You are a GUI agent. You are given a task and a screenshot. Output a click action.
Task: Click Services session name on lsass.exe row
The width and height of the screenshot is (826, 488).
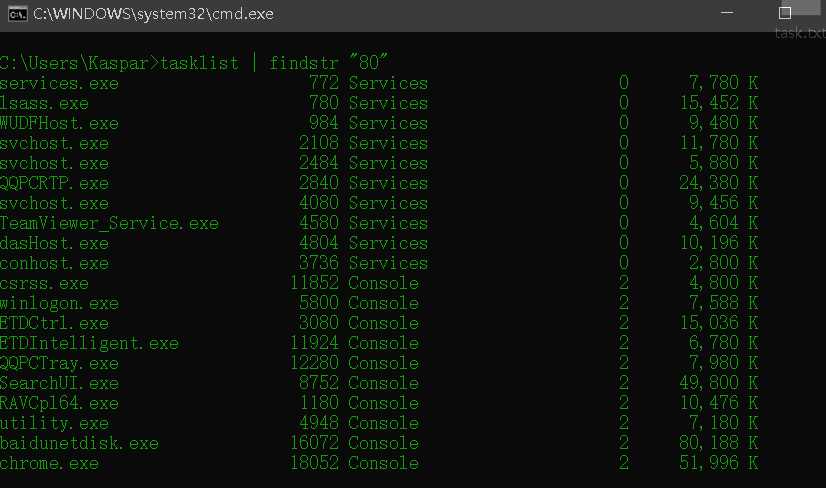[388, 103]
